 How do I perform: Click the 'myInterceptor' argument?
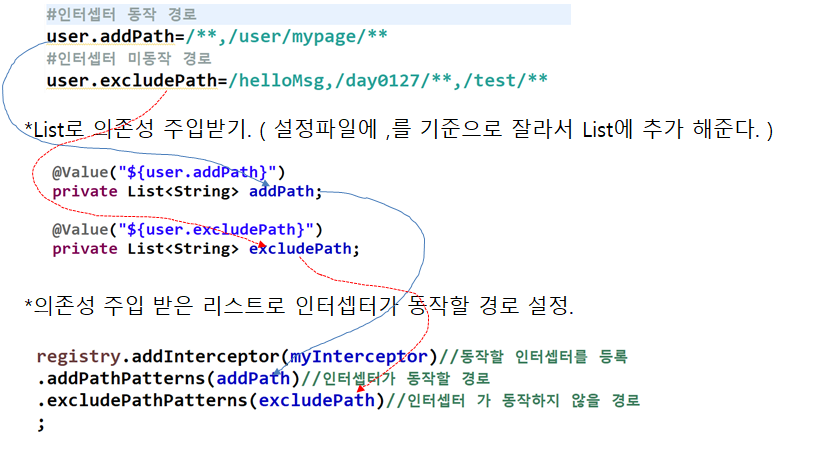(359, 356)
